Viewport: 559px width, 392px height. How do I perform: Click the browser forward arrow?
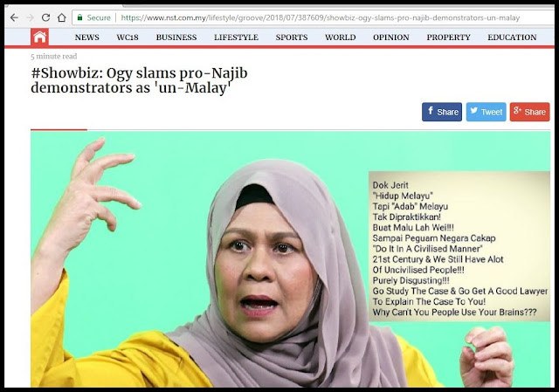[31, 17]
